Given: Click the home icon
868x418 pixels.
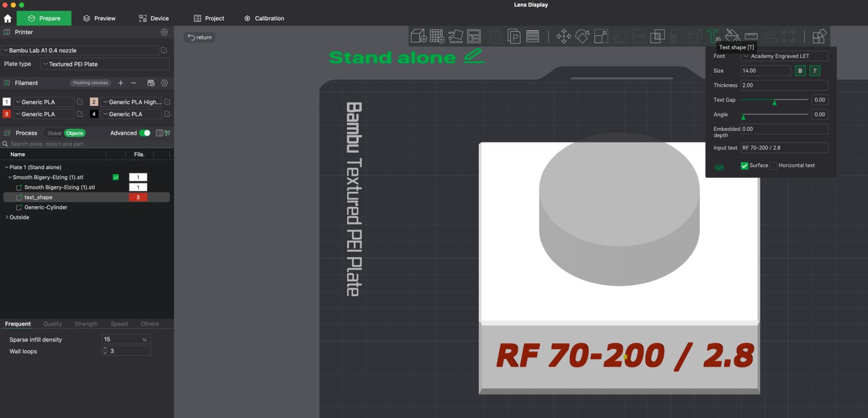Looking at the screenshot, I should pos(8,18).
